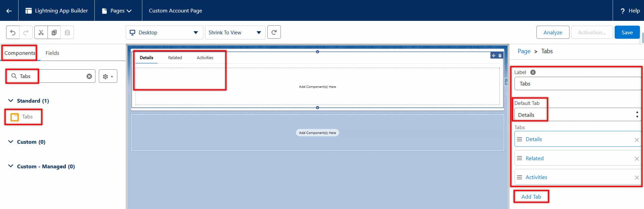The width and height of the screenshot is (644, 209).
Task: Switch to the Components tab
Action: click(20, 53)
